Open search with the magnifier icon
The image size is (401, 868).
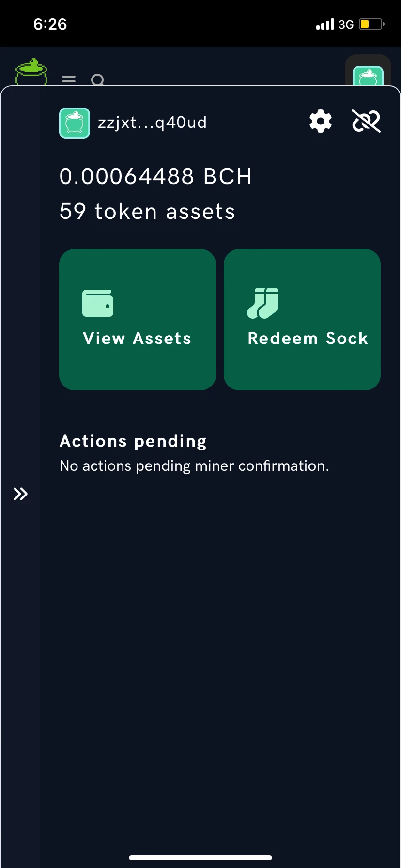coord(98,79)
